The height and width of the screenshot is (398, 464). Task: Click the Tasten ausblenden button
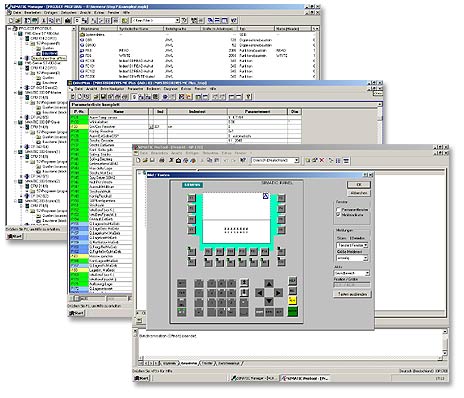[352, 294]
